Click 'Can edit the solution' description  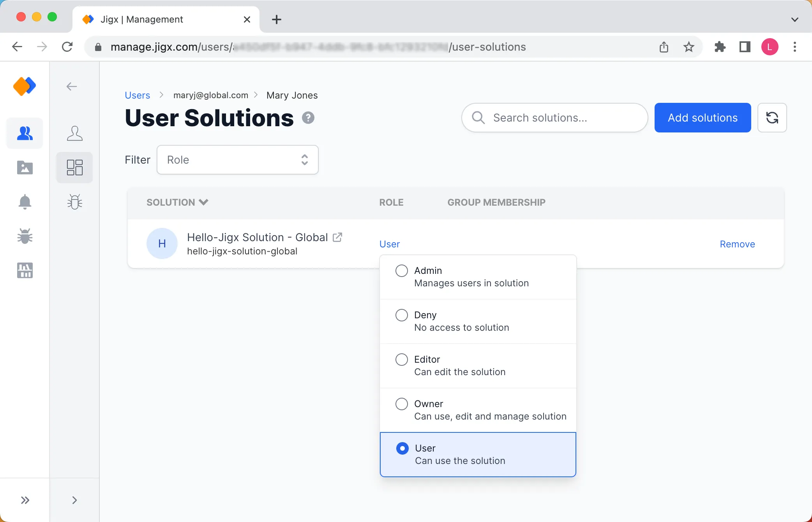coord(460,372)
